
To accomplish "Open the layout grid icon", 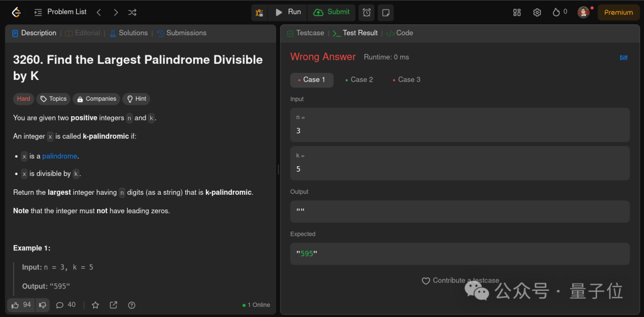I will coord(517,13).
